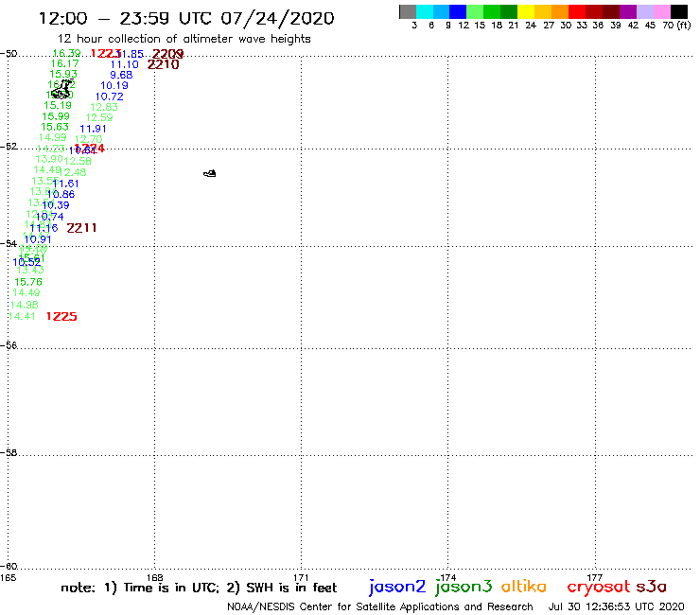
Task: Click the red time label 1223
Action: (x=106, y=54)
